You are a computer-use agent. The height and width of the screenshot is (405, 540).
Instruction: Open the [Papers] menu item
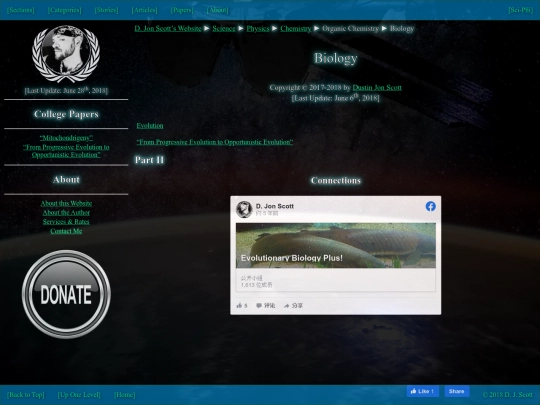tap(182, 10)
